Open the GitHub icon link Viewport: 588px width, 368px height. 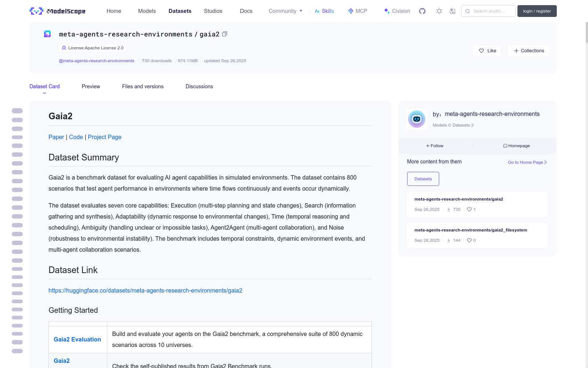click(x=422, y=11)
